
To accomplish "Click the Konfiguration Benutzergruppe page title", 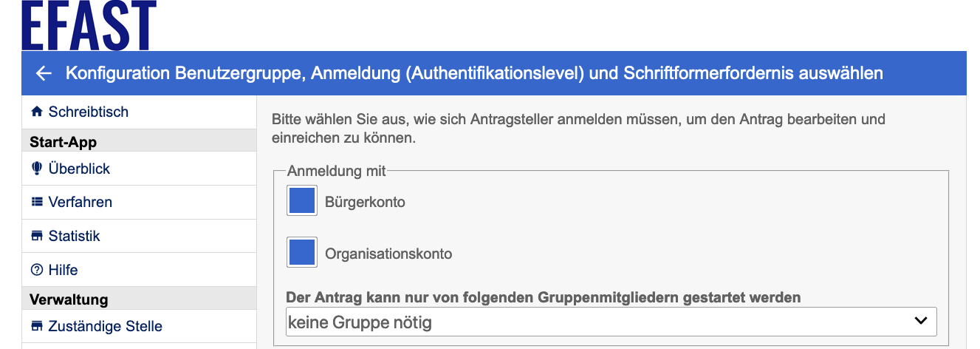I will pos(474,73).
